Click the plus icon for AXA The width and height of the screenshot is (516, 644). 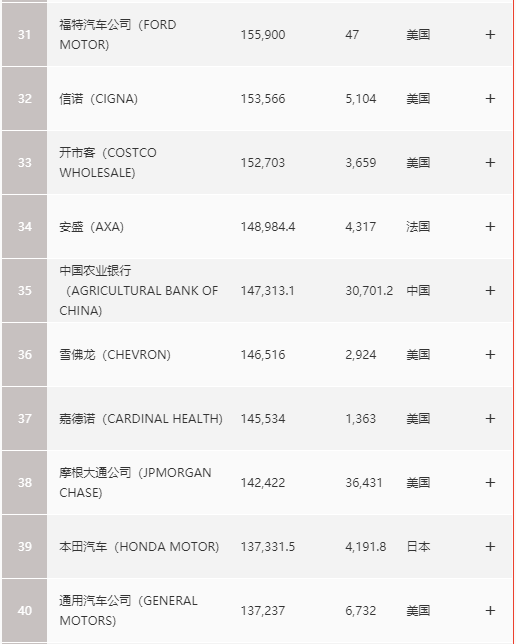point(490,227)
